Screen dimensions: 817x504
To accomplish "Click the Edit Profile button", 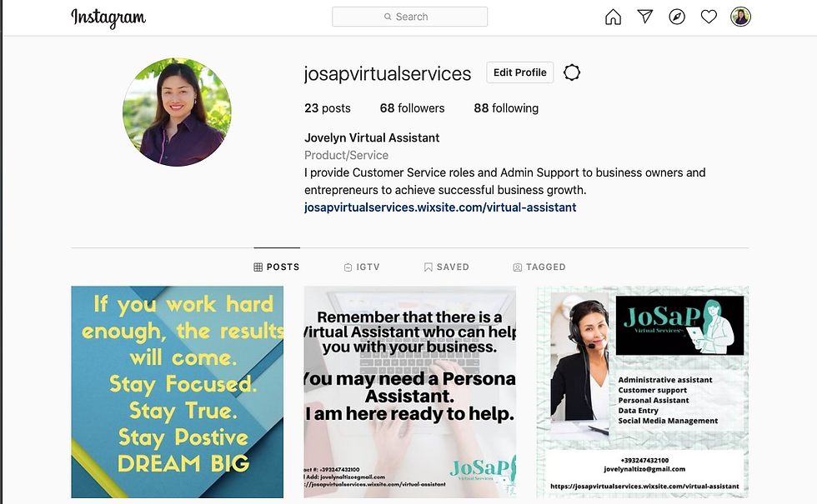I will point(520,72).
